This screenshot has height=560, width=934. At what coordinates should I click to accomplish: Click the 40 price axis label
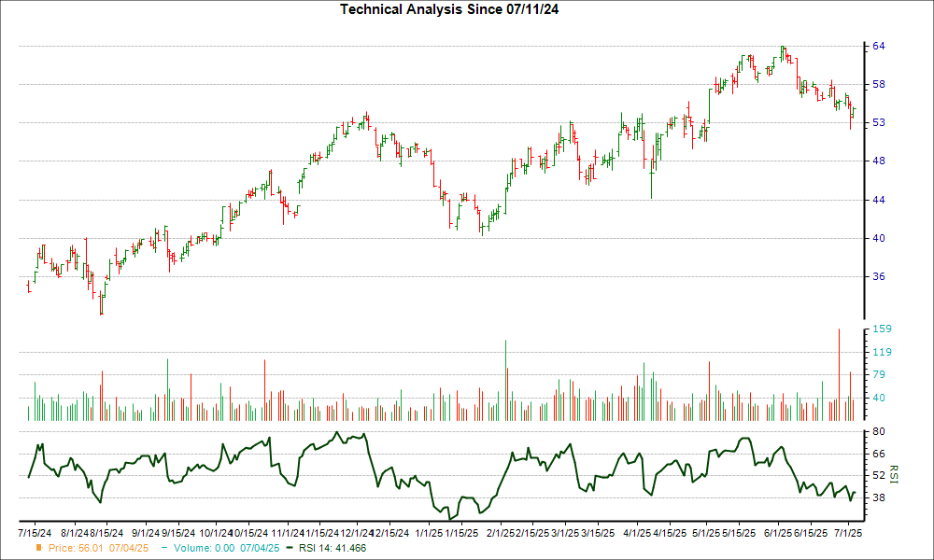coord(879,238)
